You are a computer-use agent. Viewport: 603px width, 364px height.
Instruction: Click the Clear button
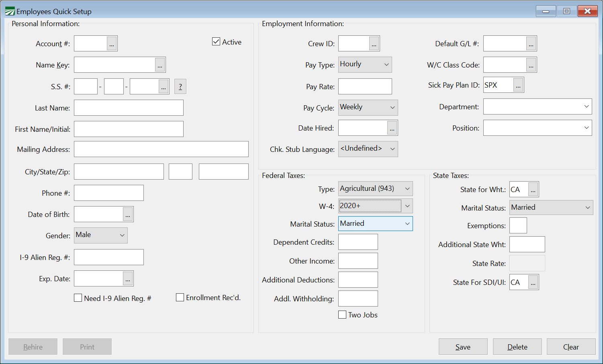pyautogui.click(x=571, y=347)
